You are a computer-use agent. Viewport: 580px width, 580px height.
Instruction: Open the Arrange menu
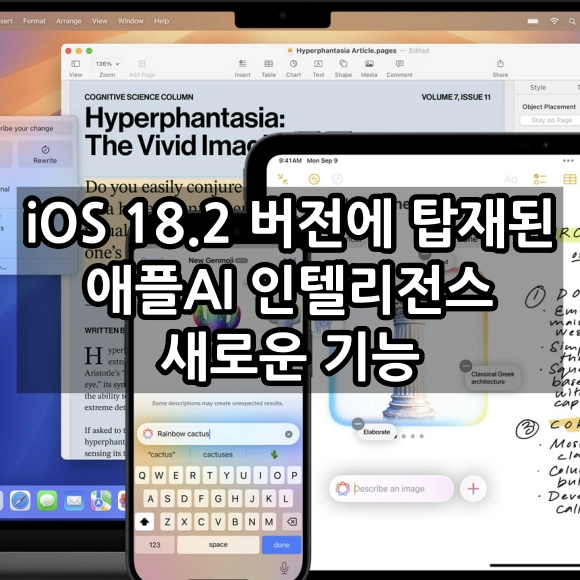coord(68,21)
